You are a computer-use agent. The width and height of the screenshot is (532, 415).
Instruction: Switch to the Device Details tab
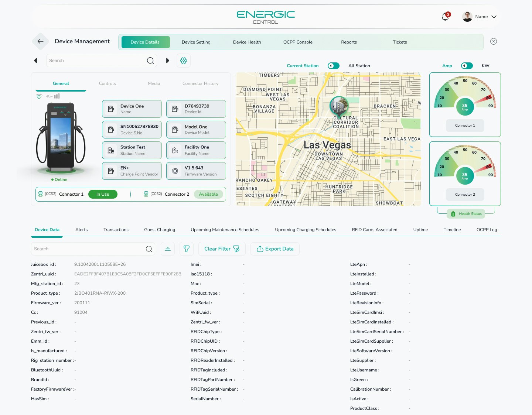coord(145,42)
